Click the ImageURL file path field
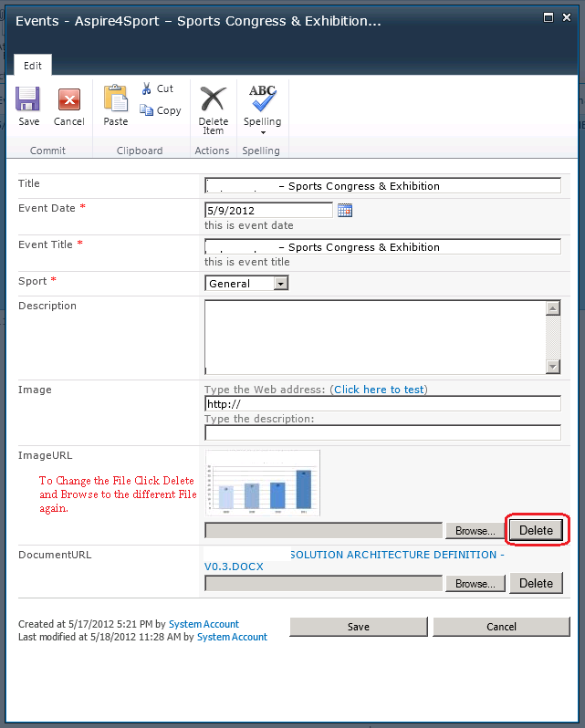The image size is (585, 728). (324, 531)
